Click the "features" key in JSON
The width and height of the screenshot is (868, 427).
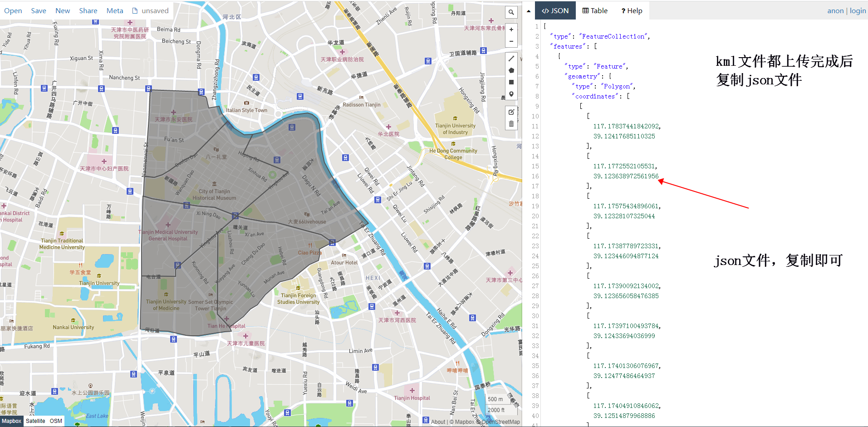click(x=568, y=46)
